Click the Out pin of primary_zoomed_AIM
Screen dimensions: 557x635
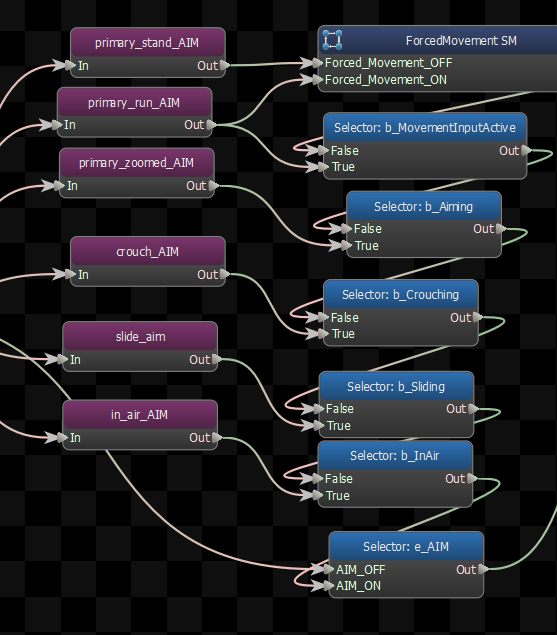pos(214,185)
